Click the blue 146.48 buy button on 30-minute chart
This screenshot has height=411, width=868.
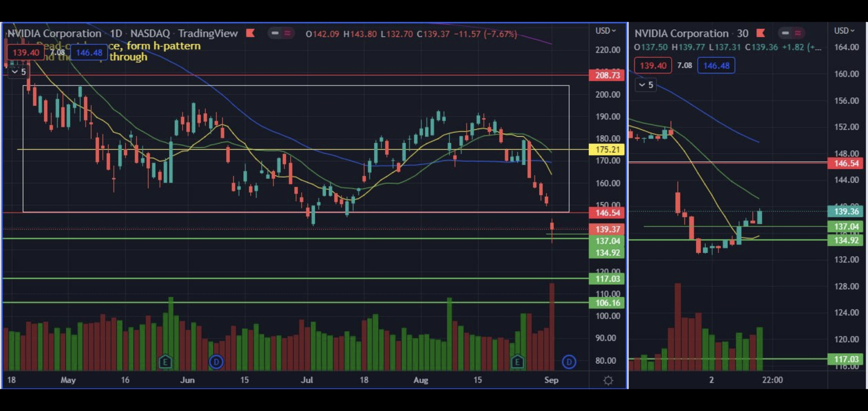(716, 65)
